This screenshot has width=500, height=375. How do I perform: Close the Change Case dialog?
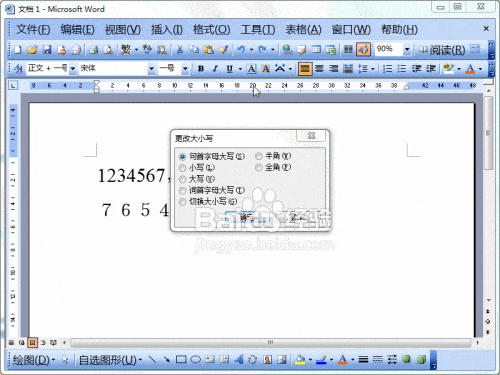tap(311, 135)
